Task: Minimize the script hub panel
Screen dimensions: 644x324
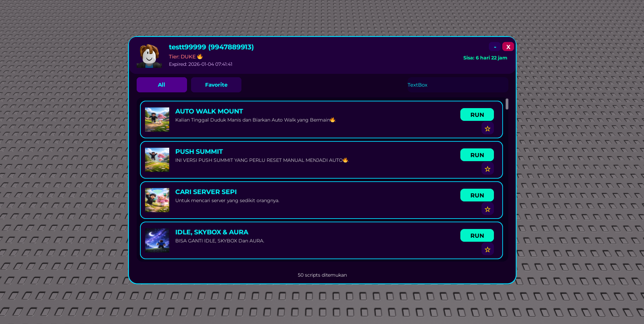Action: tap(495, 47)
